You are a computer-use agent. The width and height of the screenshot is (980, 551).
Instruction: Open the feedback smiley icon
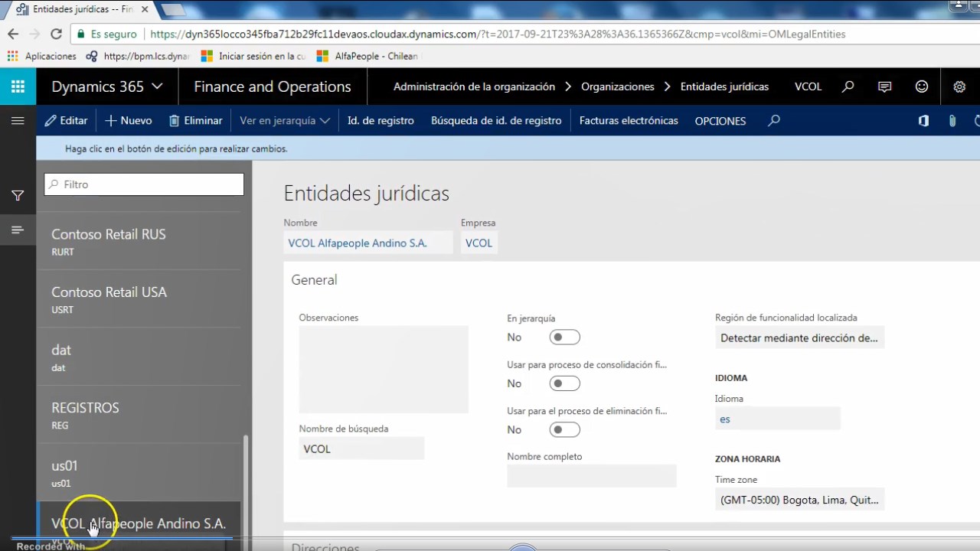coord(922,86)
